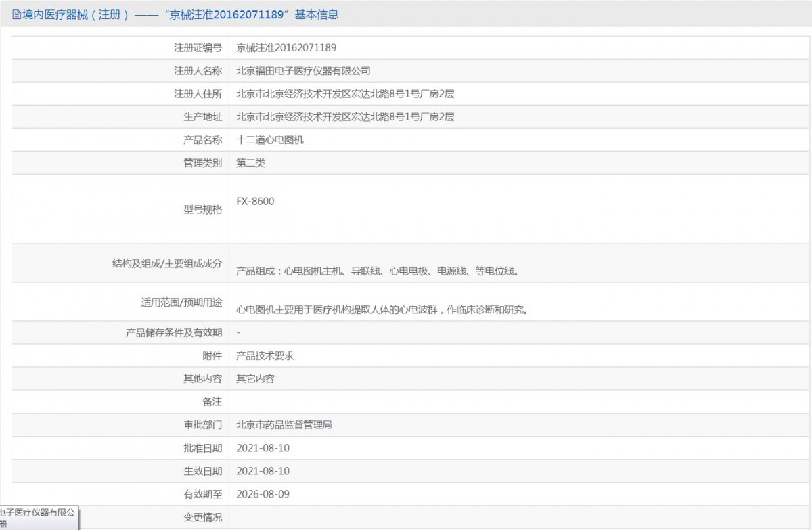Click the 产品储存条件及有效期 label
Image resolution: width=812 pixels, height=530 pixels.
pyautogui.click(x=174, y=333)
